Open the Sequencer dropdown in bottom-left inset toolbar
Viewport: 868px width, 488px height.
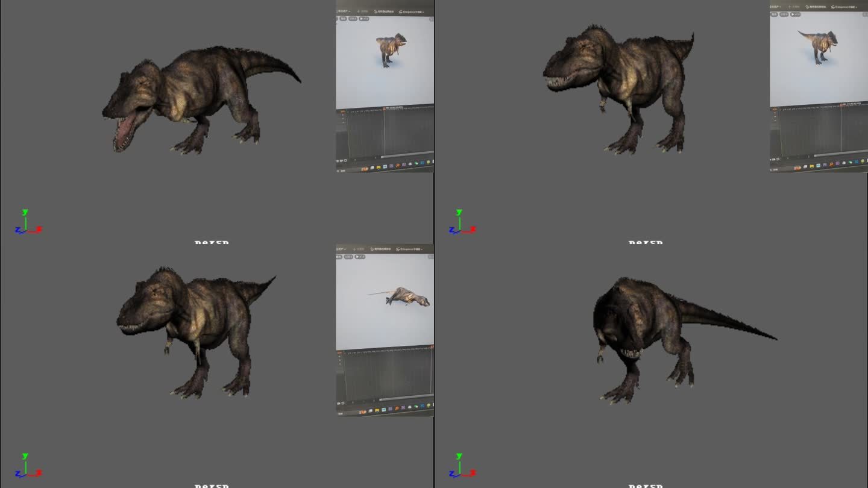[410, 249]
